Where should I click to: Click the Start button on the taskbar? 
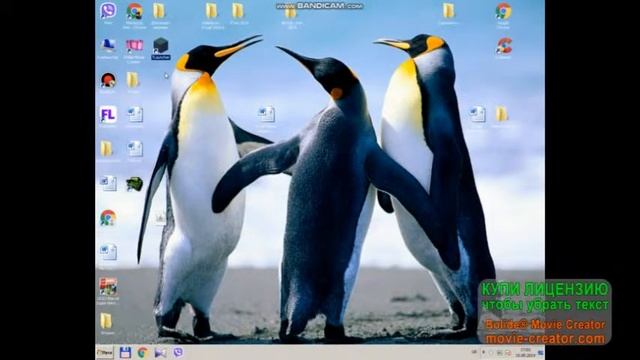104,352
